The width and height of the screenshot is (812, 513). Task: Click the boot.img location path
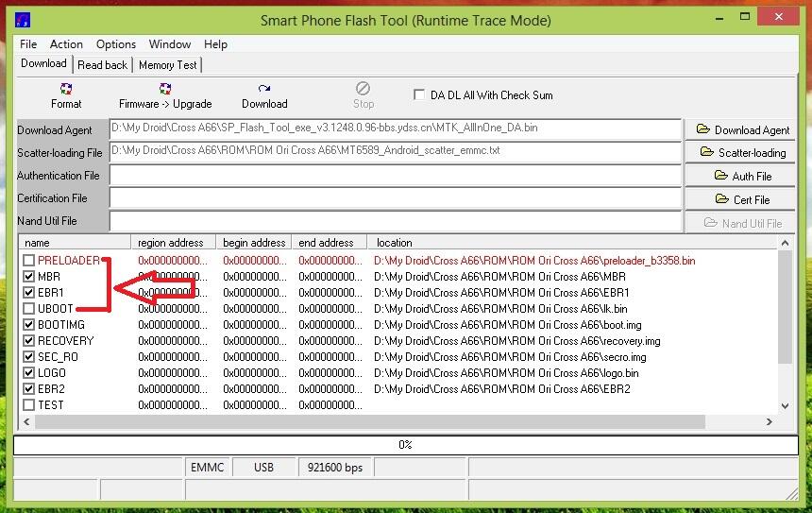tap(508, 324)
